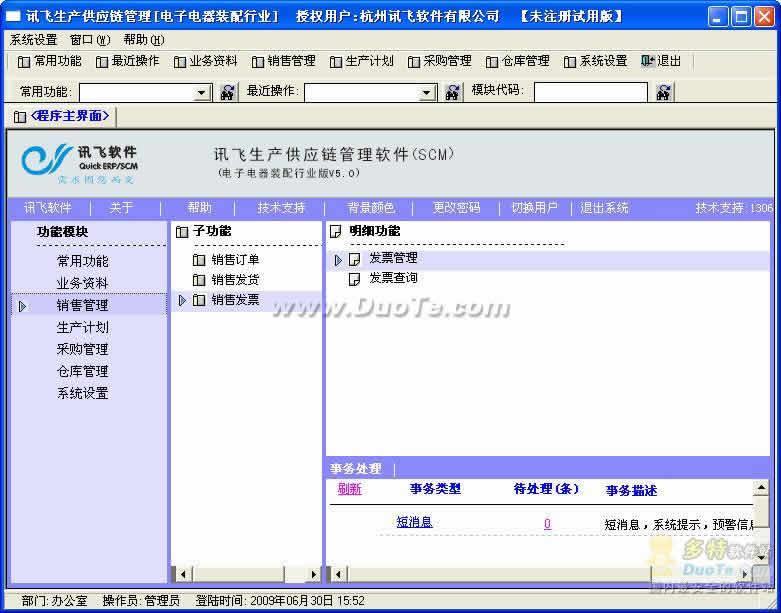Click 背景颜色 to change background color

pos(371,208)
